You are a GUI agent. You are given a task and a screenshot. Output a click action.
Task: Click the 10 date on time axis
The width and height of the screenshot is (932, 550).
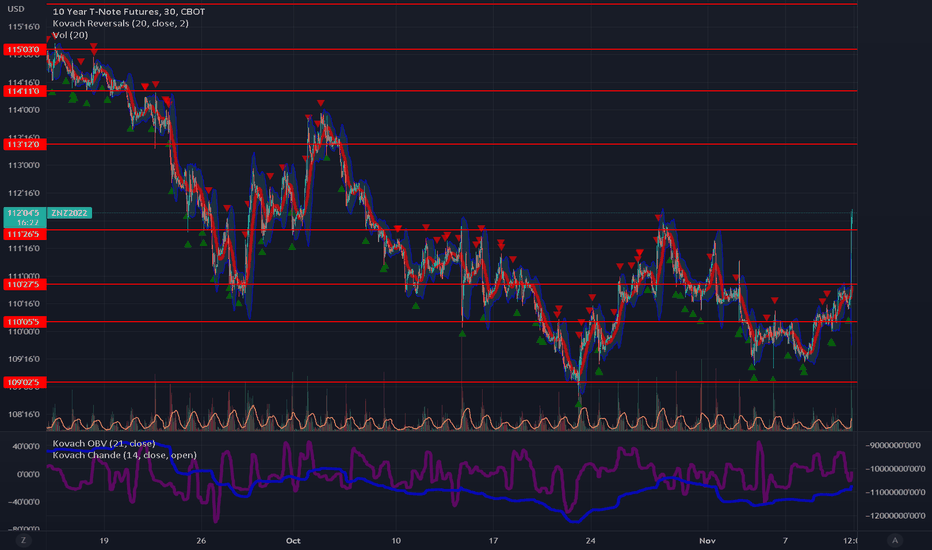point(396,540)
